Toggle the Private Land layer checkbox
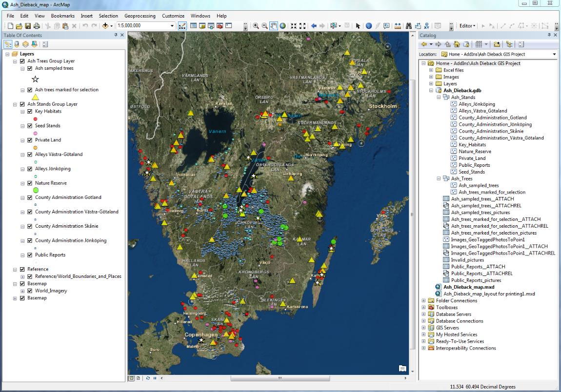The height and width of the screenshot is (392, 561). pos(30,140)
